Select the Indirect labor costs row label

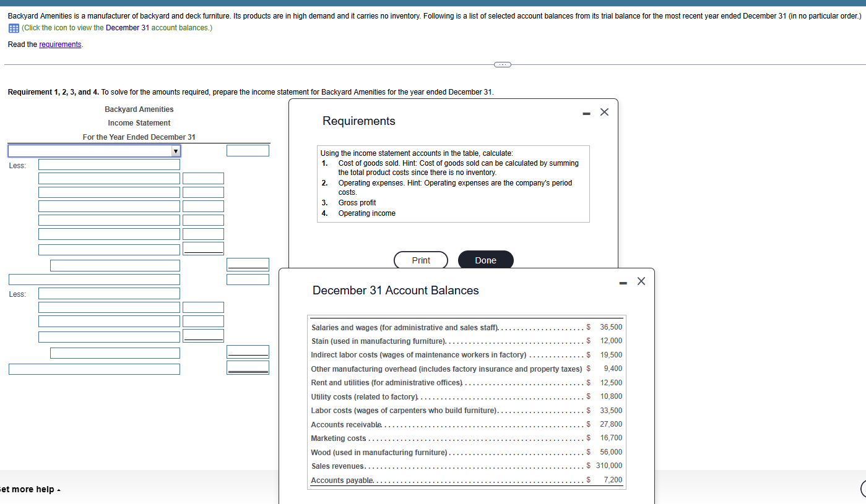[x=419, y=355]
